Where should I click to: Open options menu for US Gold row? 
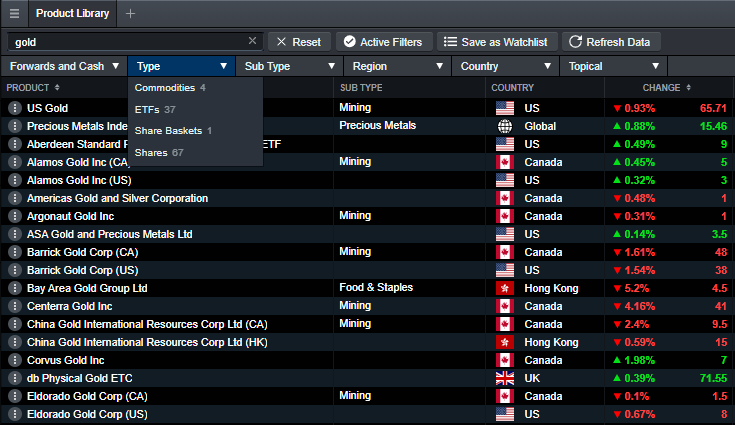pos(15,108)
